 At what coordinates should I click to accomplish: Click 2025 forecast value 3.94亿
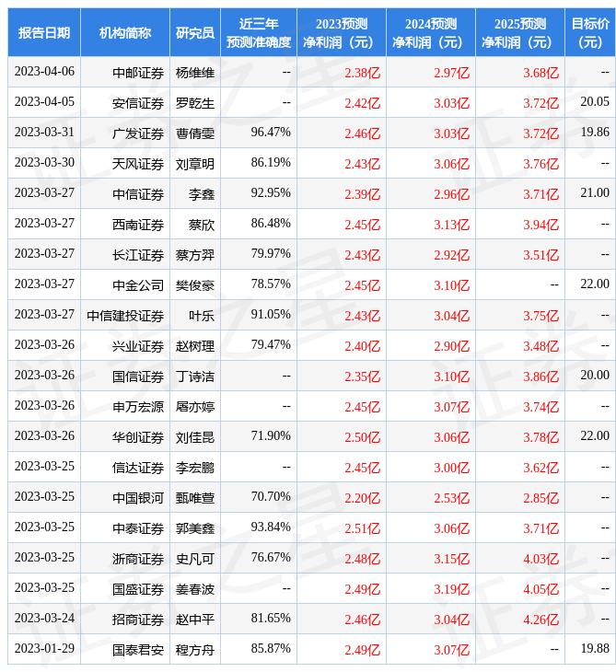click(x=540, y=225)
